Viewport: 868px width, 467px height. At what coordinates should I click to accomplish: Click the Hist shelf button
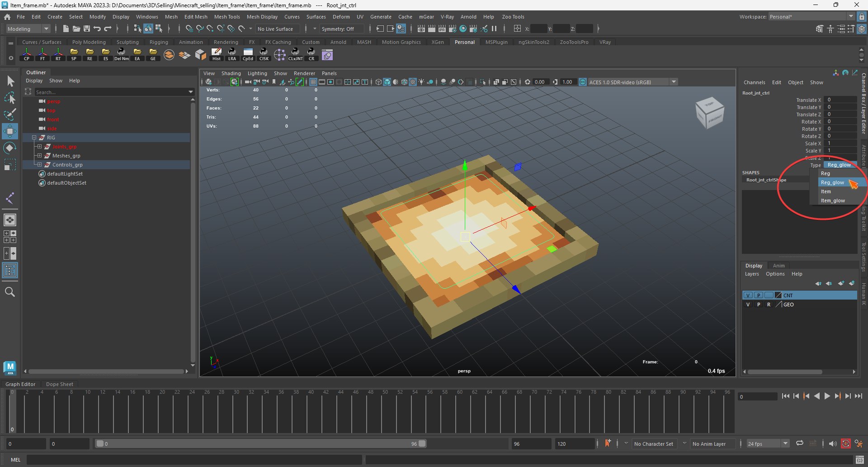(217, 55)
